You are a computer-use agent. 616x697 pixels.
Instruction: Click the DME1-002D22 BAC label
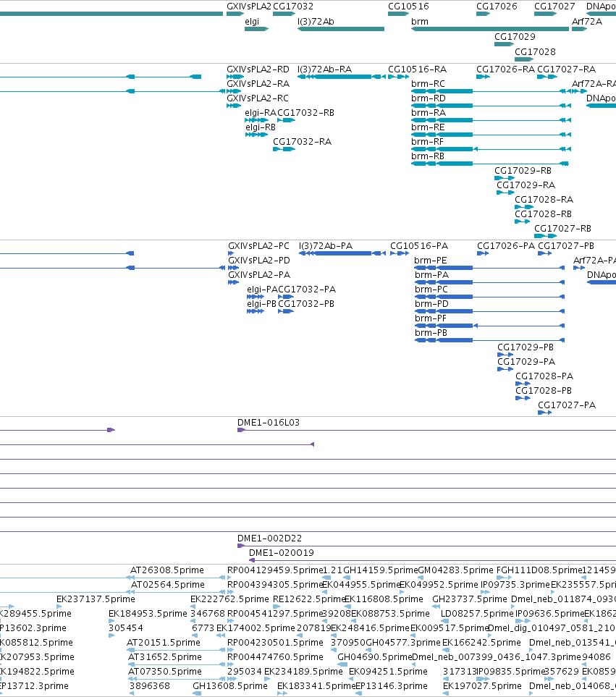tap(270, 538)
